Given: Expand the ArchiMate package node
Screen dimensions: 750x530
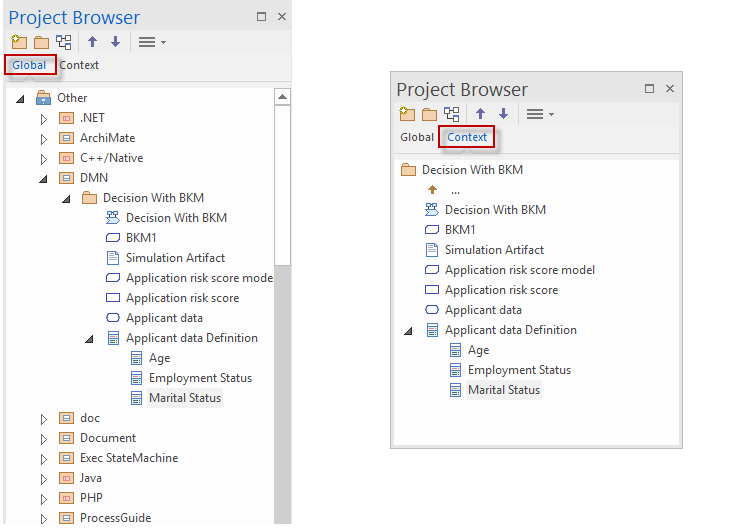Looking at the screenshot, I should [x=44, y=139].
